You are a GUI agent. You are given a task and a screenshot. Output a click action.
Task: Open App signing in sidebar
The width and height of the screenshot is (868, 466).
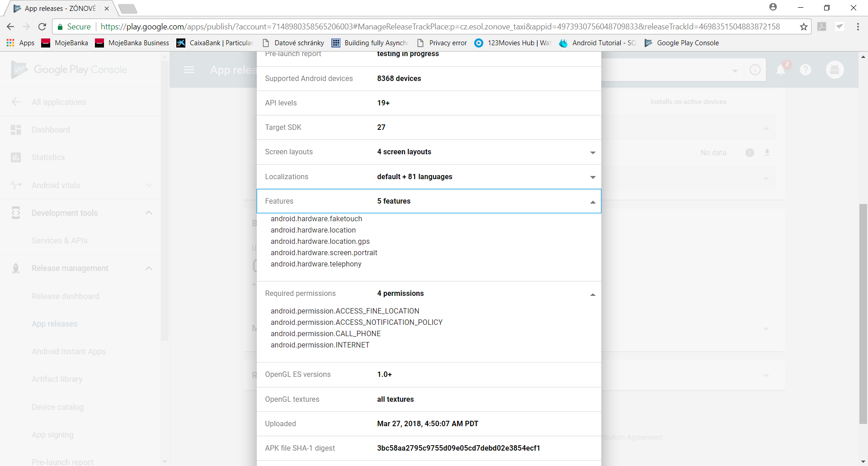[52, 435]
